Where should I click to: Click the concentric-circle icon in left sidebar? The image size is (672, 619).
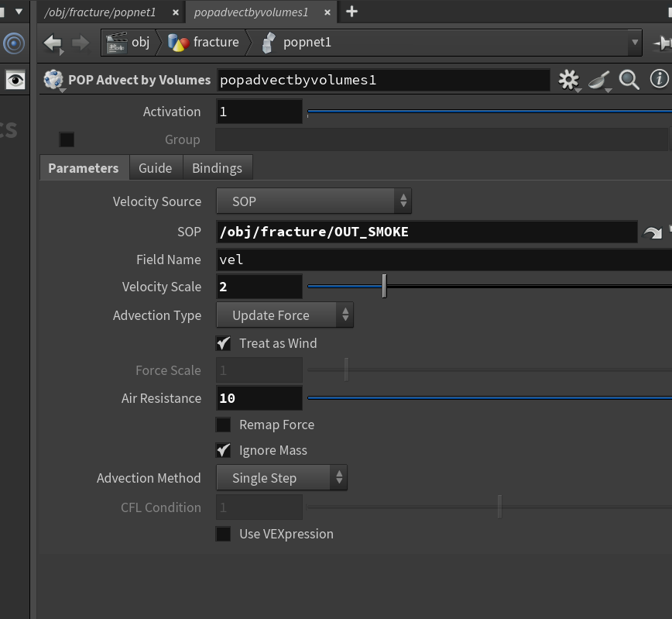coord(14,43)
